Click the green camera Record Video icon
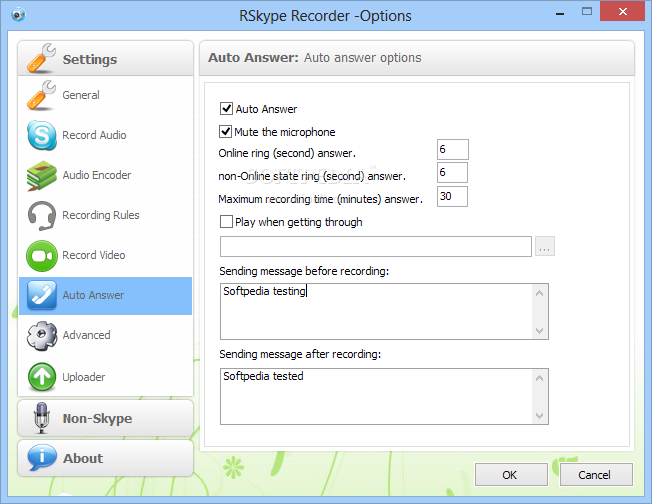Image resolution: width=652 pixels, height=504 pixels. point(42,256)
